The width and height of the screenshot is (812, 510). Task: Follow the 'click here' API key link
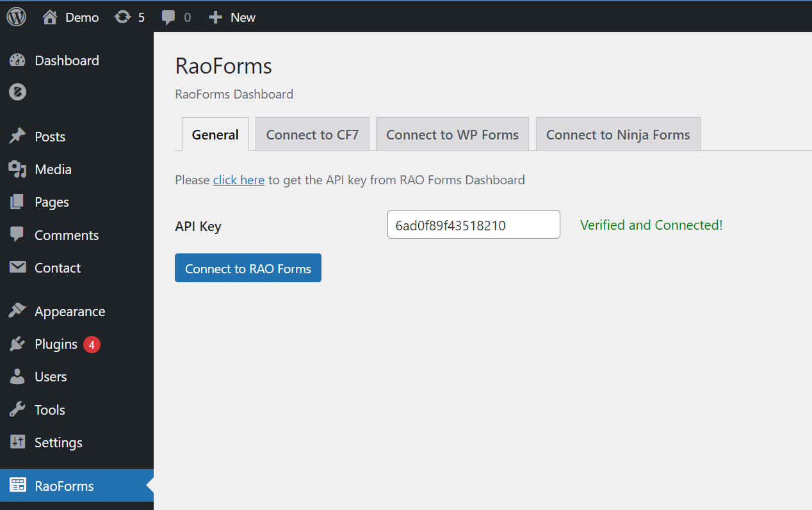click(239, 180)
